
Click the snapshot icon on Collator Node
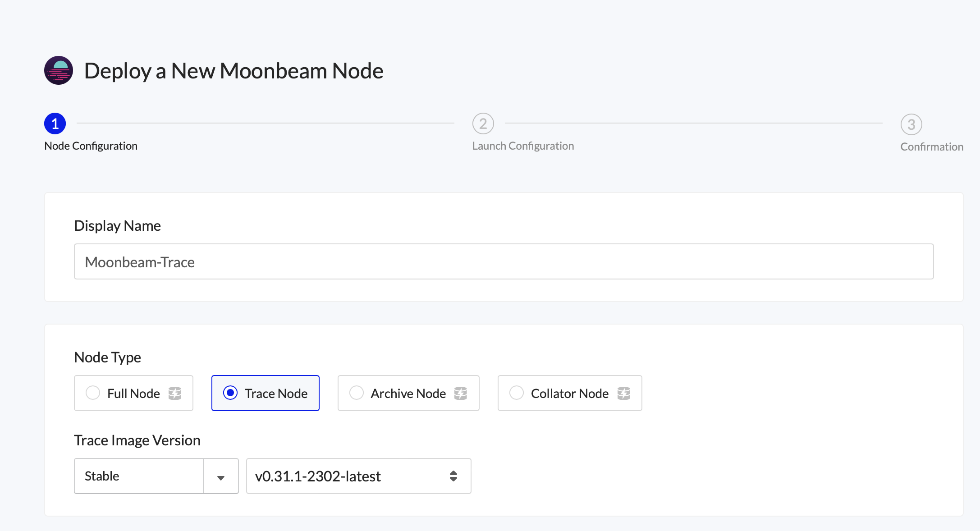coord(624,394)
